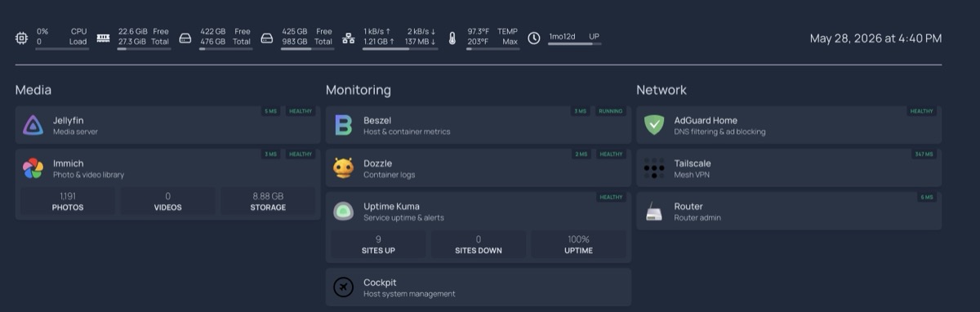
Task: Click the Immich HEALTHY status badge
Action: pyautogui.click(x=301, y=154)
